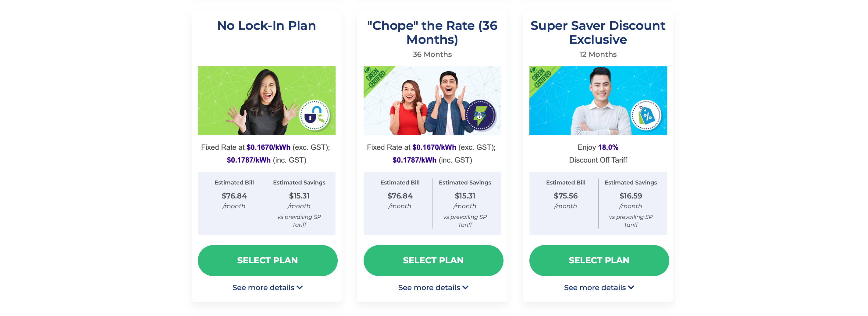This screenshot has height=316, width=868.
Task: Click the Chope the Rate couple image
Action: pos(432,101)
